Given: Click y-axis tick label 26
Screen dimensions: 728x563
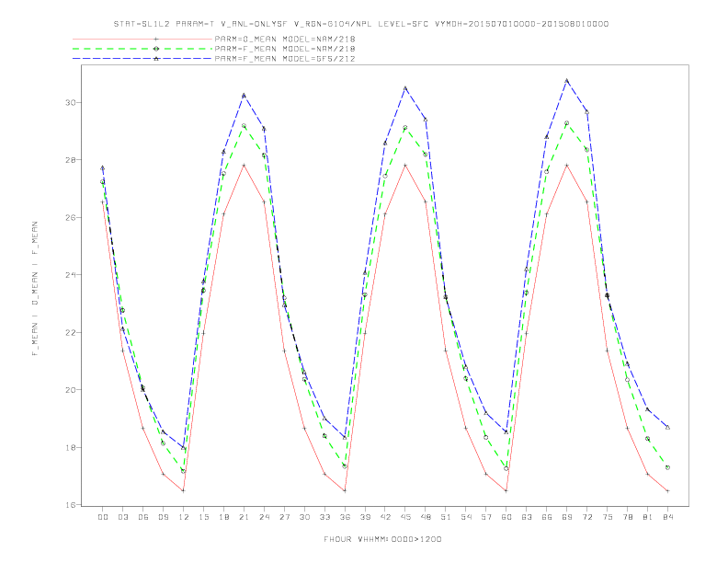Looking at the screenshot, I should pyautogui.click(x=70, y=217).
